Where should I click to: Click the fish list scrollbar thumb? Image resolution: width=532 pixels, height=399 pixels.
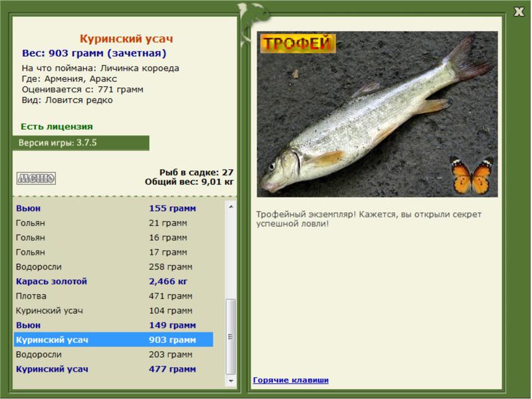tap(231, 336)
